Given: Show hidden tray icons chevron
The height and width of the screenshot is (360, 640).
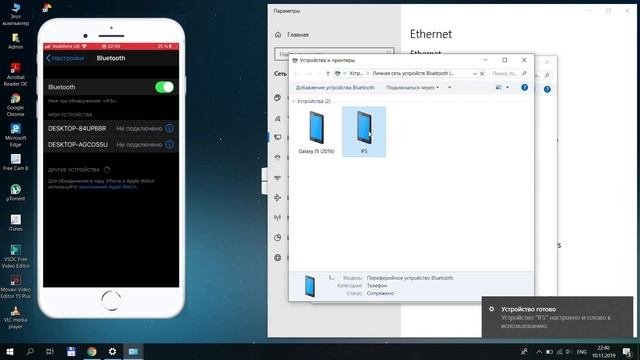Looking at the screenshot, I should point(539,352).
